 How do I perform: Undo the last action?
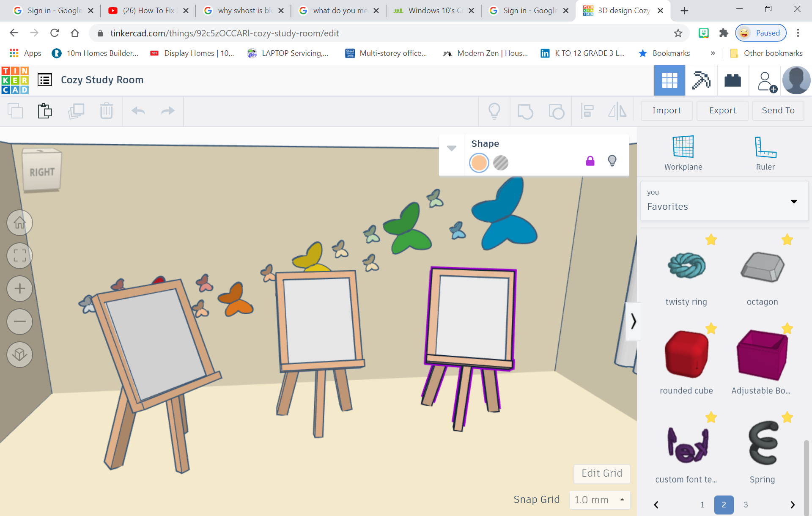(x=137, y=111)
